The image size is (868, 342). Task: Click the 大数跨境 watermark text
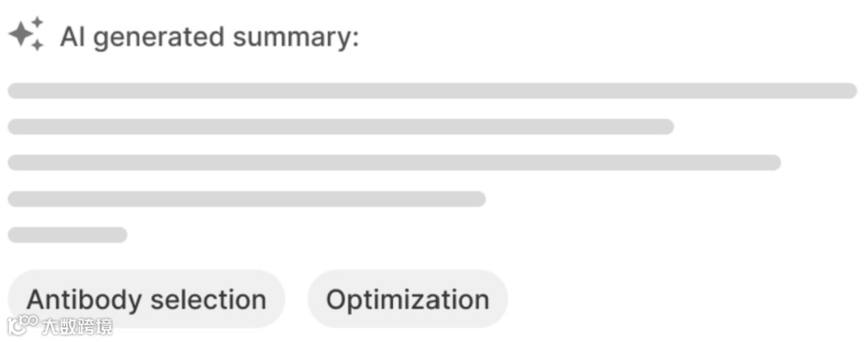tap(77, 326)
